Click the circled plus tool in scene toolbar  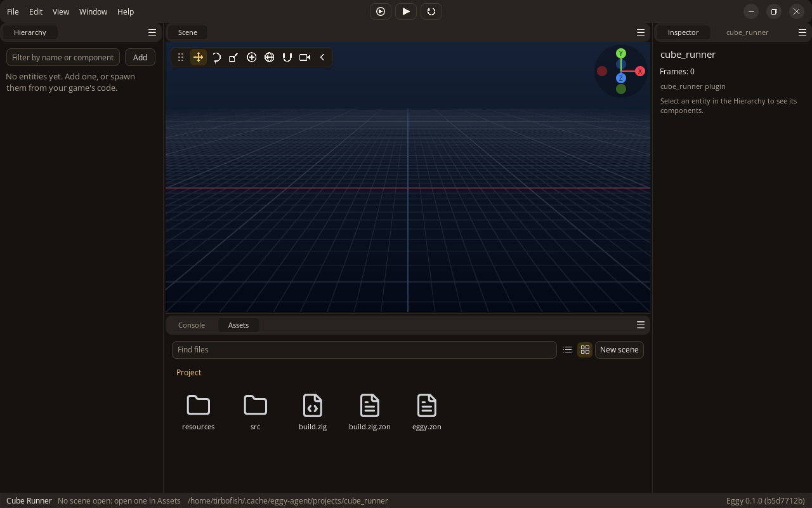pyautogui.click(x=252, y=57)
